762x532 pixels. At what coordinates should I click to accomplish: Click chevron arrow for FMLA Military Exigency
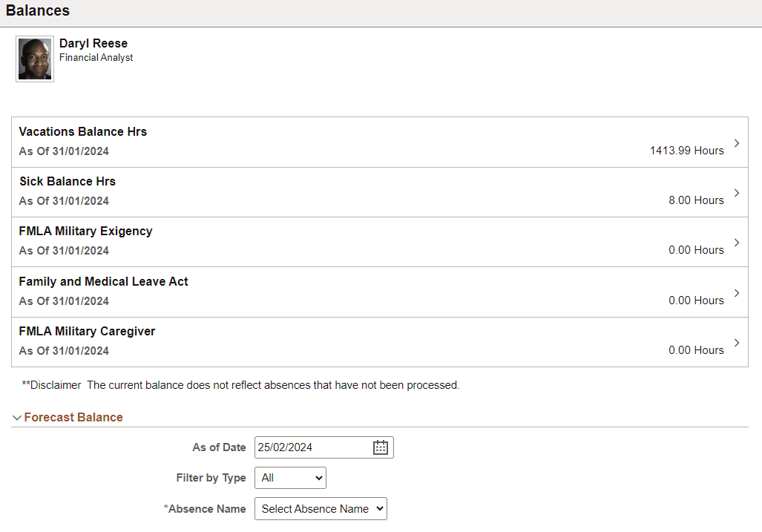coord(736,243)
